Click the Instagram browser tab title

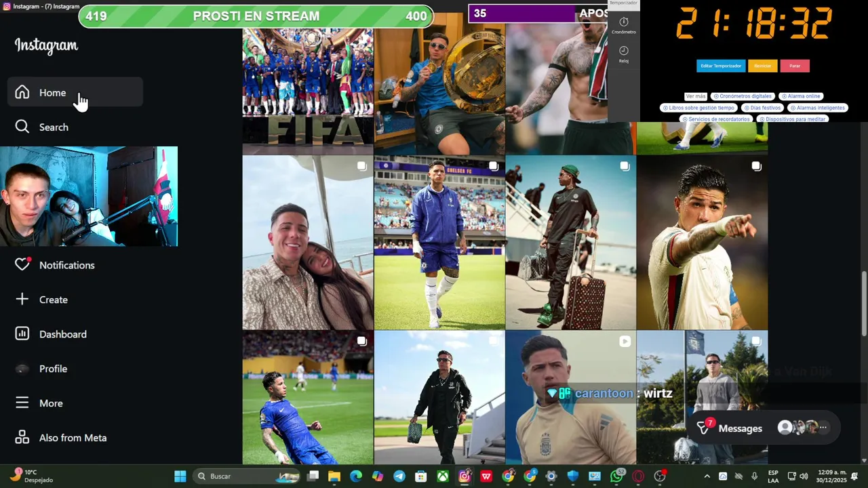[x=45, y=6]
